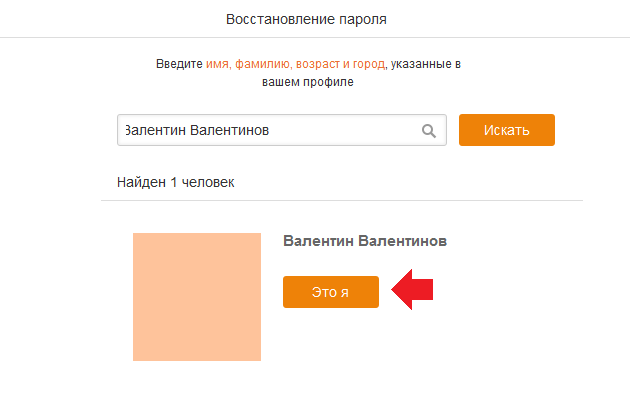This screenshot has width=630, height=418.
Task: Click the Восстановление пароля heading
Action: point(306,19)
